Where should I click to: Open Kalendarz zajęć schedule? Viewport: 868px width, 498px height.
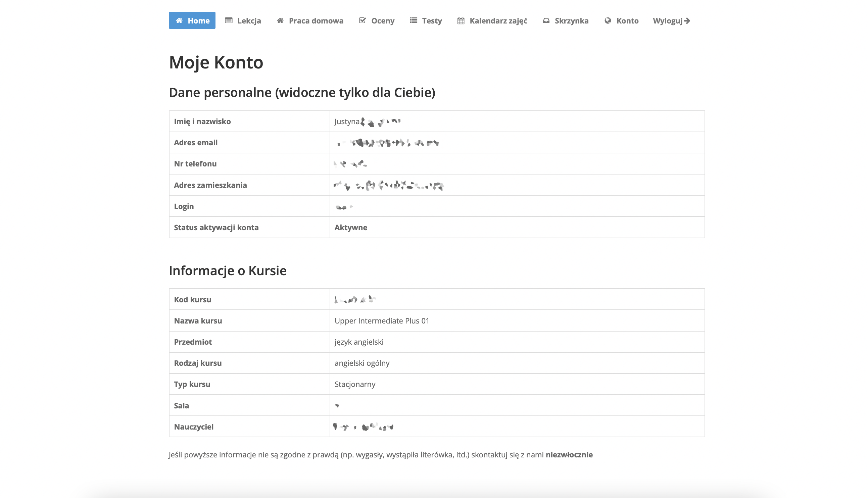[498, 21]
